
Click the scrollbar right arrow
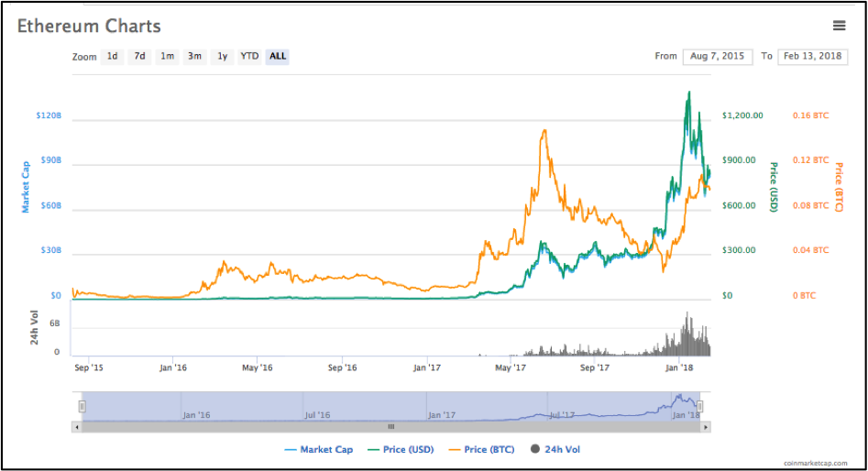705,427
